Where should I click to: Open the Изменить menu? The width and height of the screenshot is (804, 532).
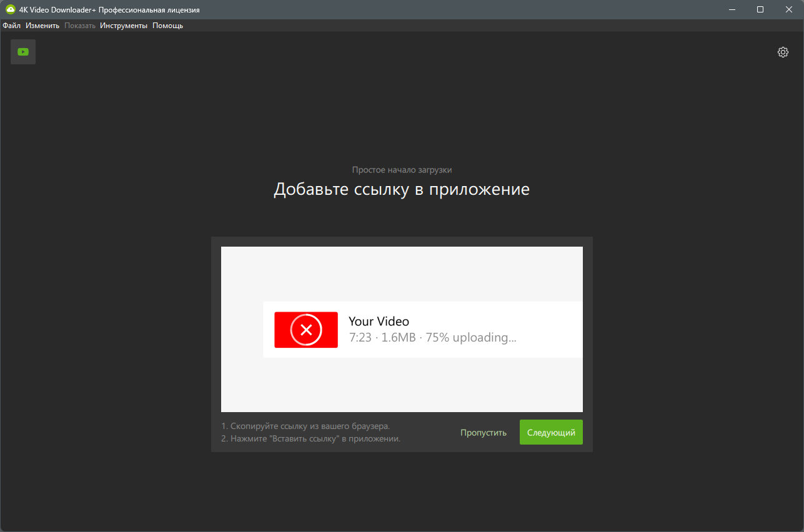42,26
